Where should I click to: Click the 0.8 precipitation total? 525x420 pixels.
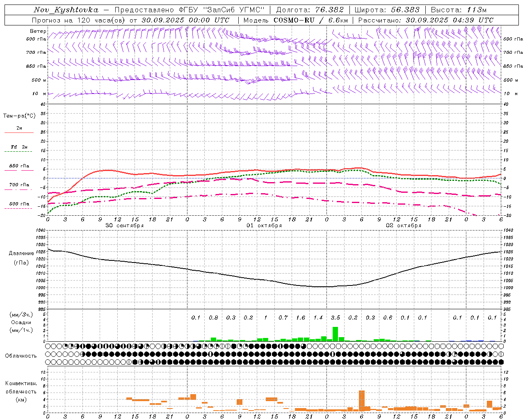(213, 317)
